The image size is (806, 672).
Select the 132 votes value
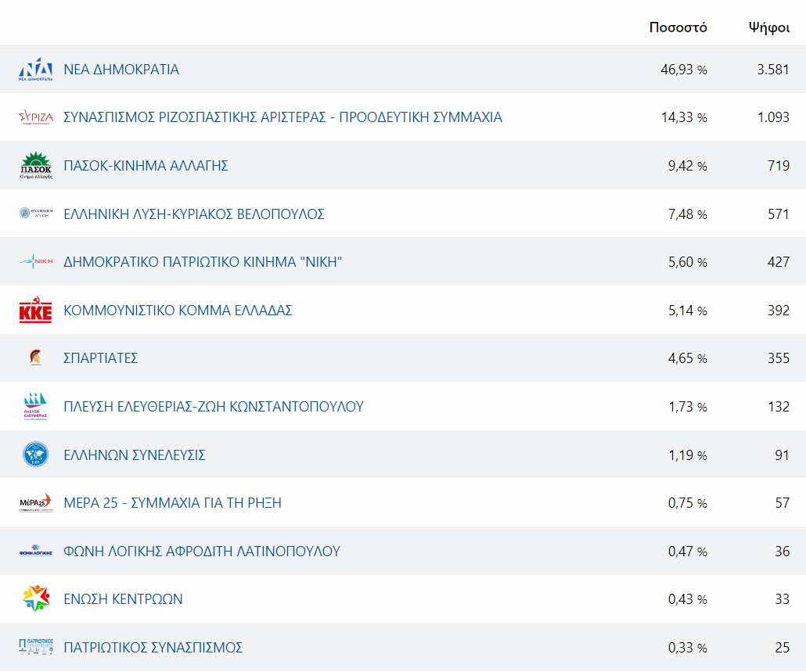779,406
